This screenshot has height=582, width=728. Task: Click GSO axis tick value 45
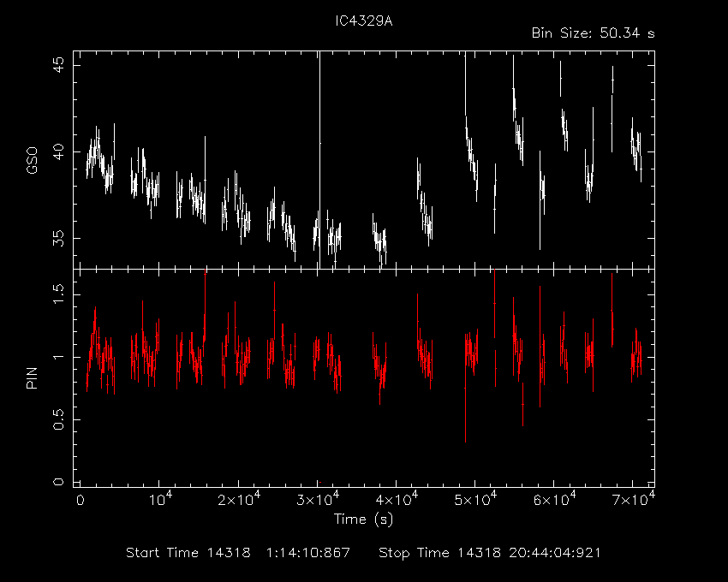58,65
